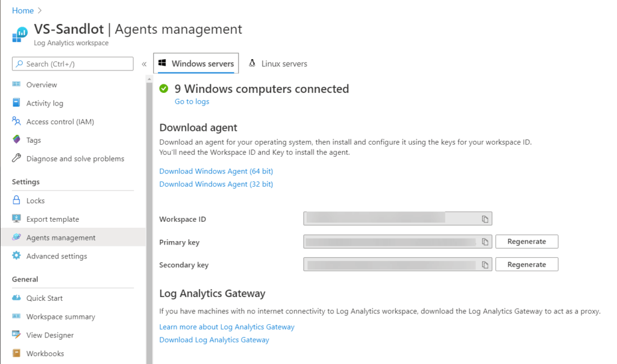Click the View Designer icon
Viewport: 617px width, 364px height.
[x=16, y=334]
